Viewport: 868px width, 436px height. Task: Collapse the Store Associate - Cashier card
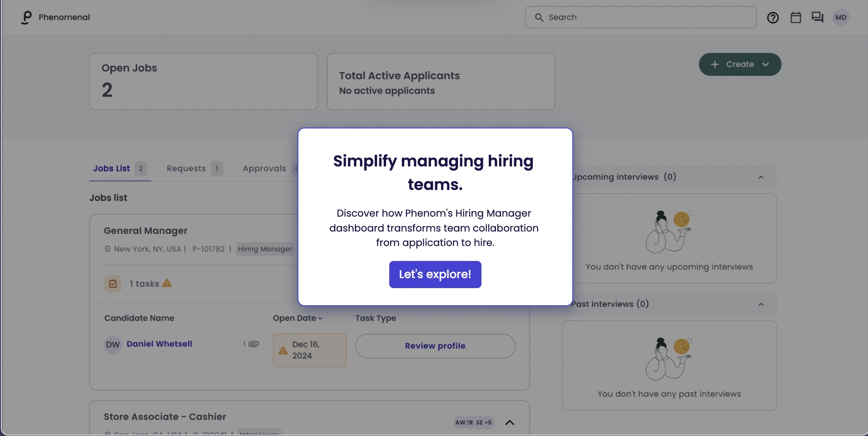tap(509, 422)
